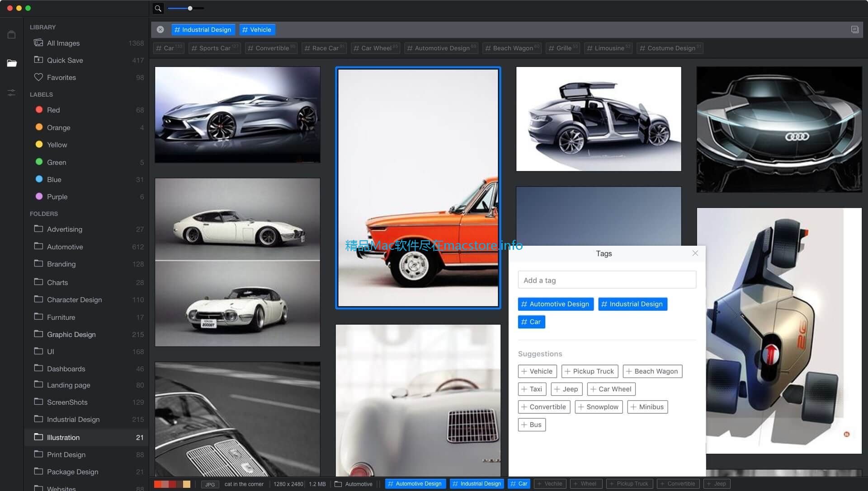The height and width of the screenshot is (491, 868).
Task: Add suggested tag Beach Wagon in Tags popup
Action: click(x=652, y=371)
